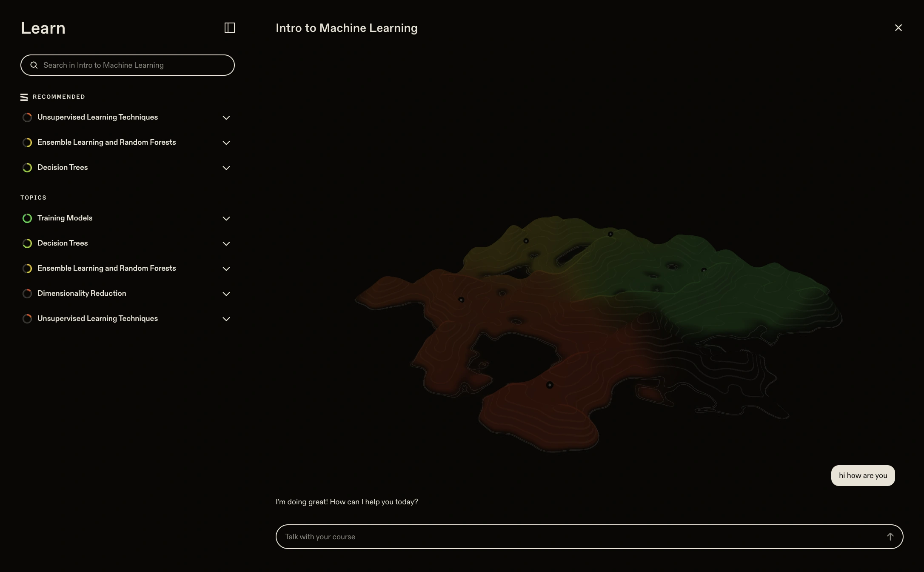924x572 pixels.
Task: Toggle the sidebar panel icon
Action: [230, 28]
